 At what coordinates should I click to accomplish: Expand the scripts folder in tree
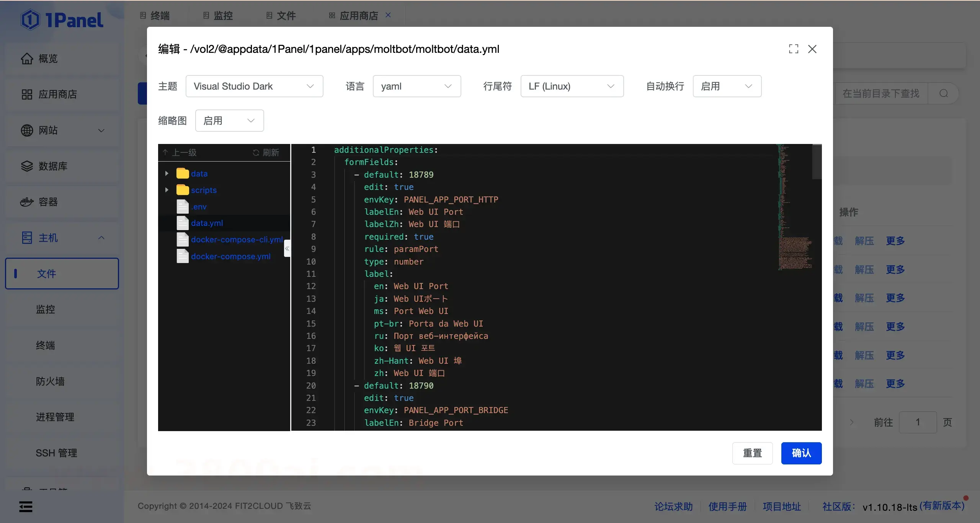coord(167,190)
